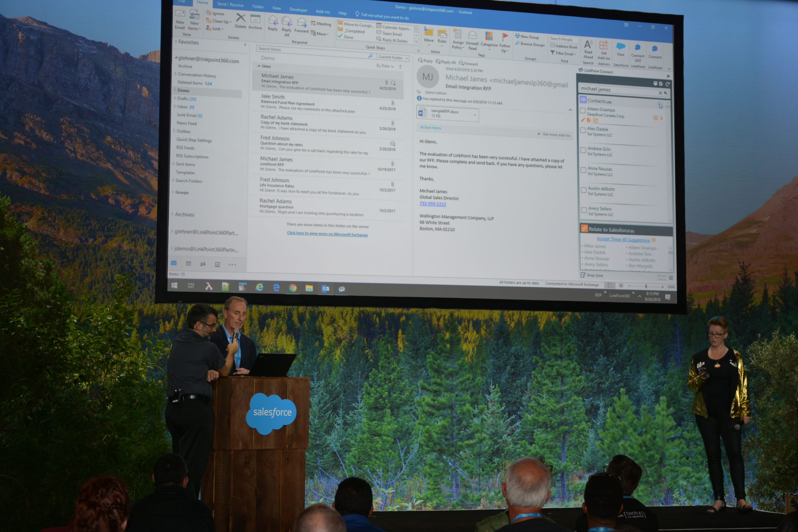Check the Alex Dadok contact checkbox
This screenshot has width=798, height=532.
click(x=583, y=130)
